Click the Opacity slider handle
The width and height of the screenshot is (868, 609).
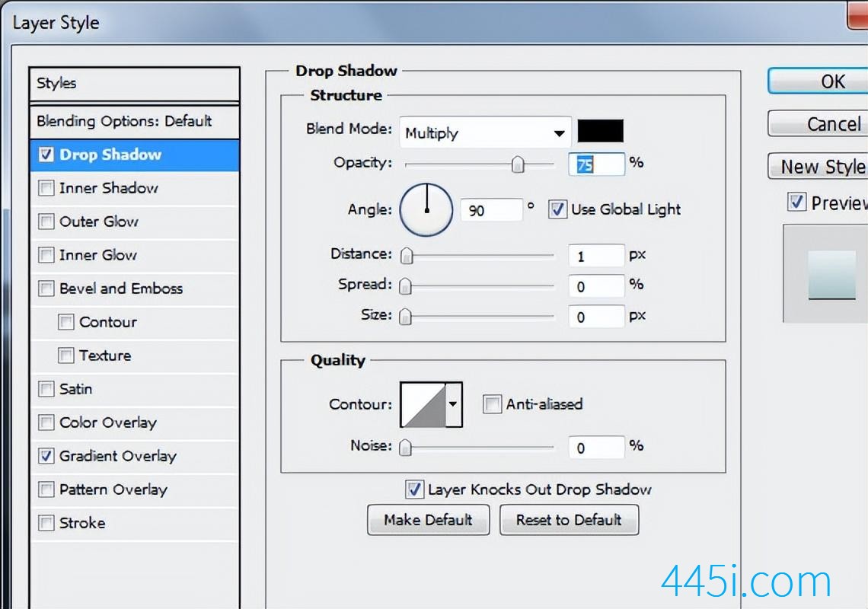click(518, 164)
